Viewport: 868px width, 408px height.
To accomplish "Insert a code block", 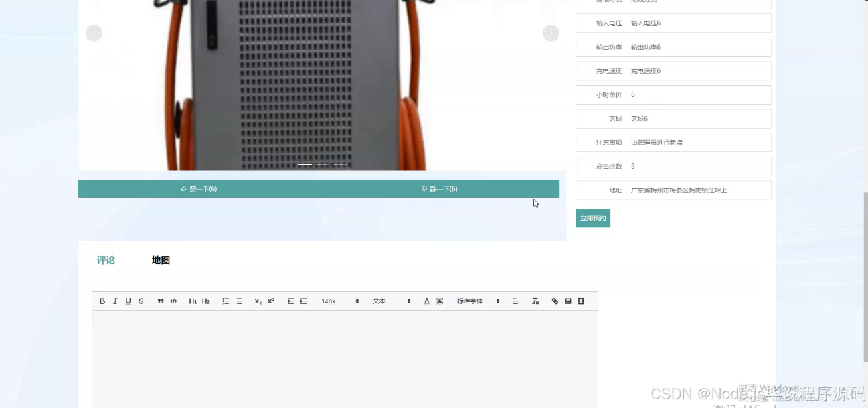I will point(173,301).
